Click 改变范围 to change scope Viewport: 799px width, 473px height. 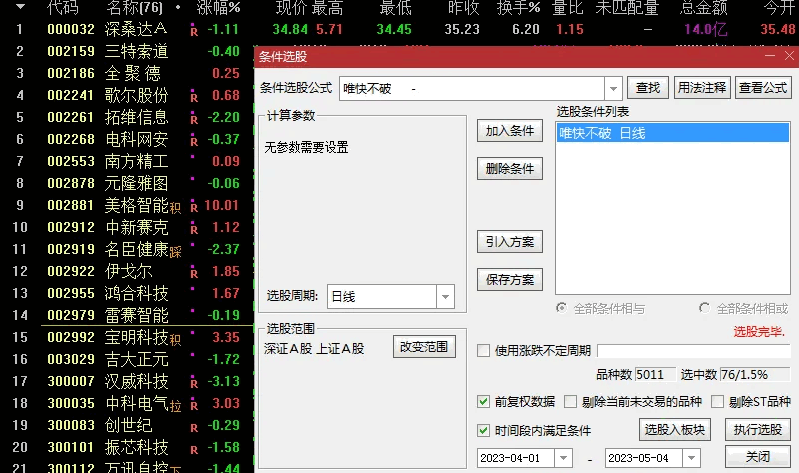(x=424, y=347)
